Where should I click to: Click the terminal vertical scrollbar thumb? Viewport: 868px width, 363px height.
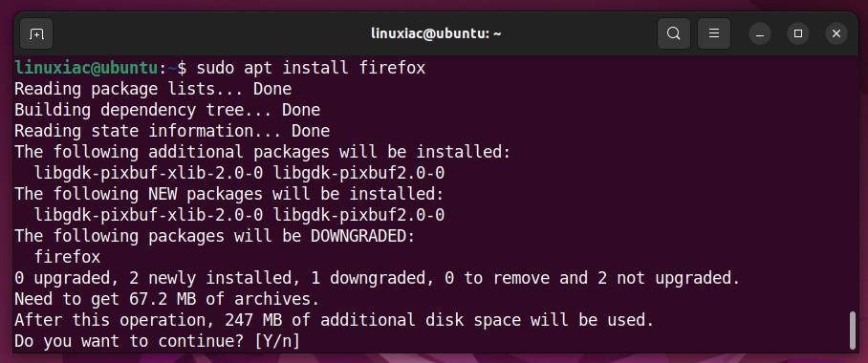click(x=853, y=331)
